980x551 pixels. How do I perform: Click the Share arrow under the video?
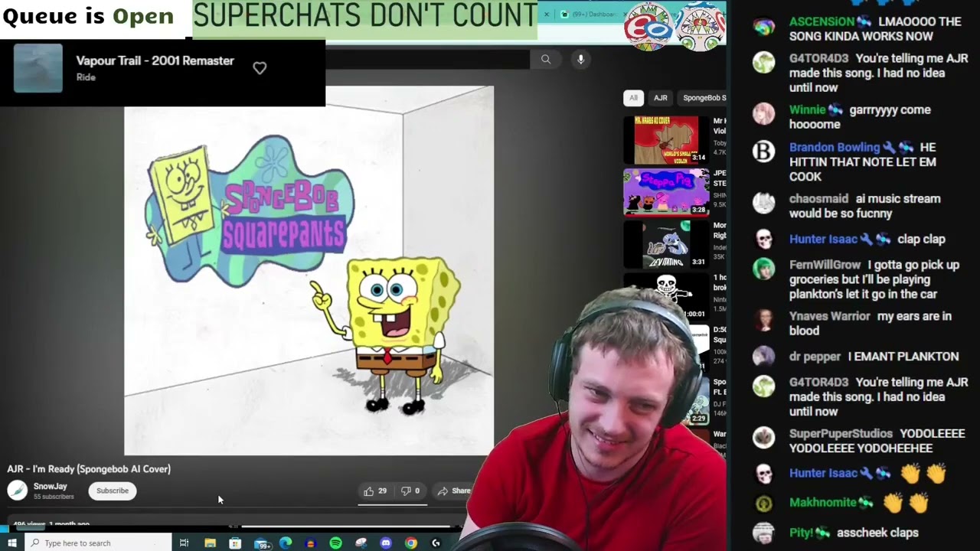454,491
